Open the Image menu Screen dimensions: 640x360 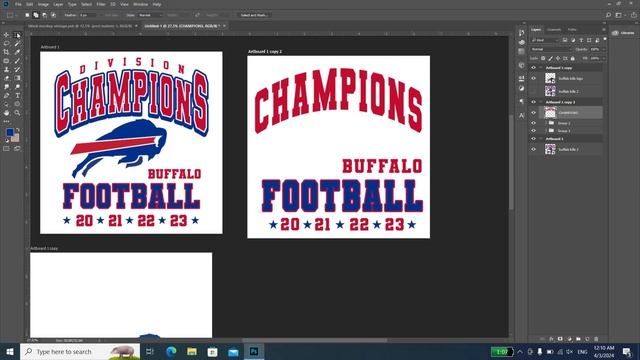tap(43, 4)
